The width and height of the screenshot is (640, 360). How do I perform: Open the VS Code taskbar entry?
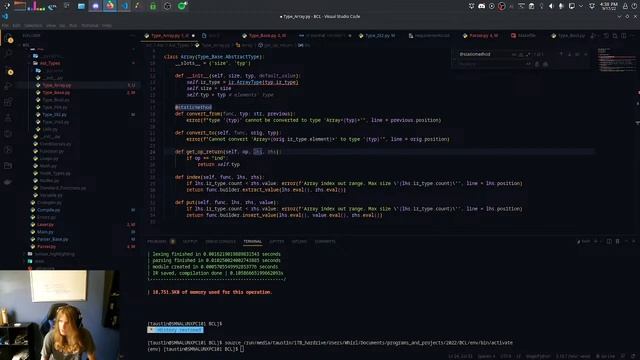tap(125, 6)
